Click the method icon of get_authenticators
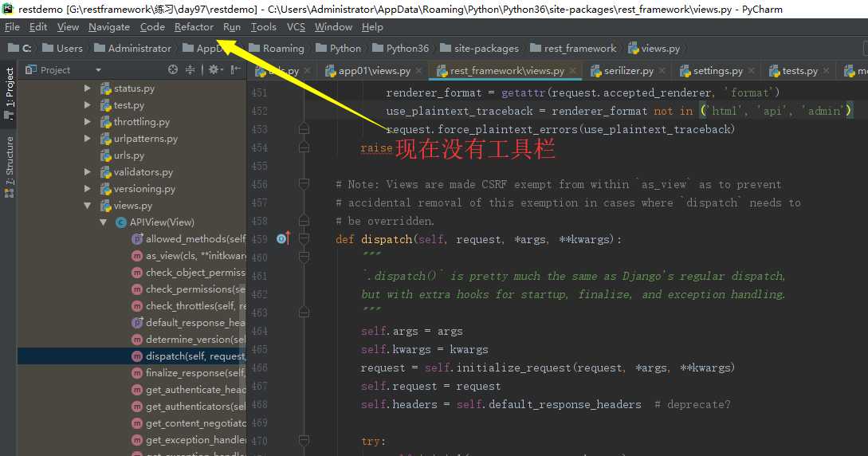 (x=137, y=407)
